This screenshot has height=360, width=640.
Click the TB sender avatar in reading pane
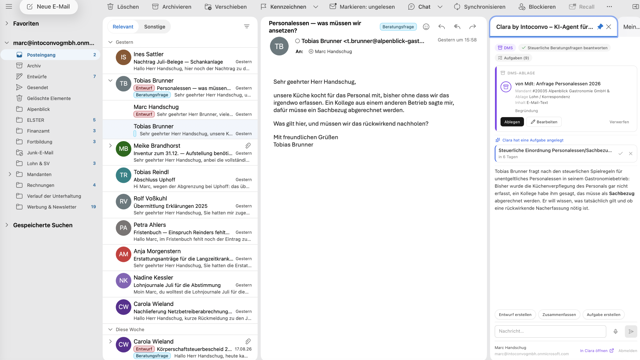point(279,46)
